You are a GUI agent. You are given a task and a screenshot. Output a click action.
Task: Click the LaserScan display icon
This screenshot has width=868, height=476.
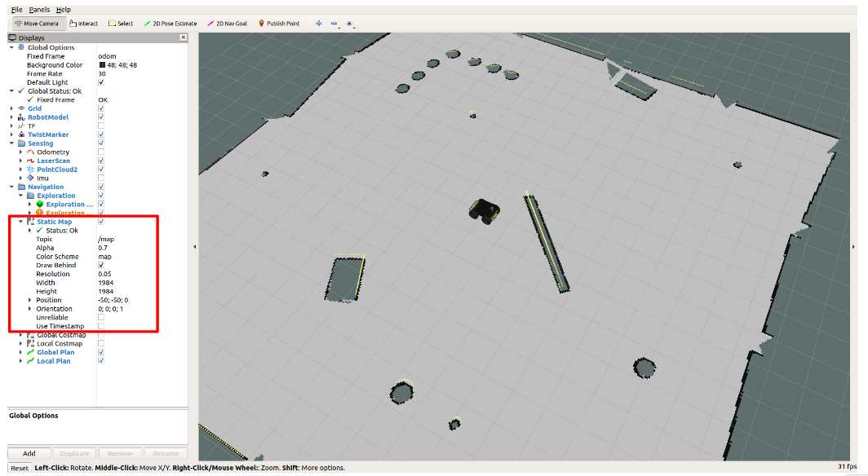(30, 161)
